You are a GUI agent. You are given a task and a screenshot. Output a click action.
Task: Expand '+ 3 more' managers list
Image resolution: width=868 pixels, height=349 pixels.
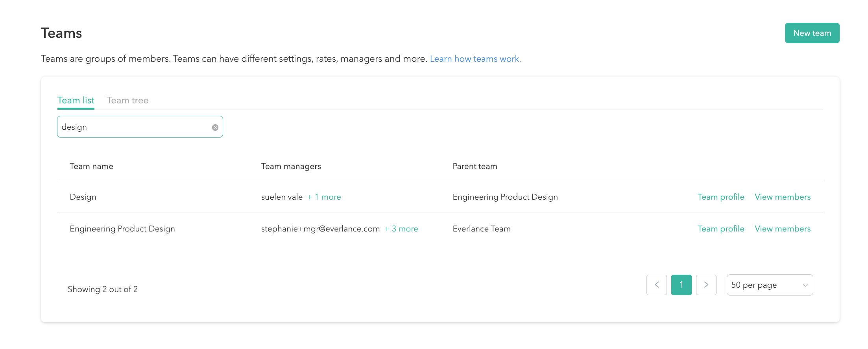tap(401, 229)
